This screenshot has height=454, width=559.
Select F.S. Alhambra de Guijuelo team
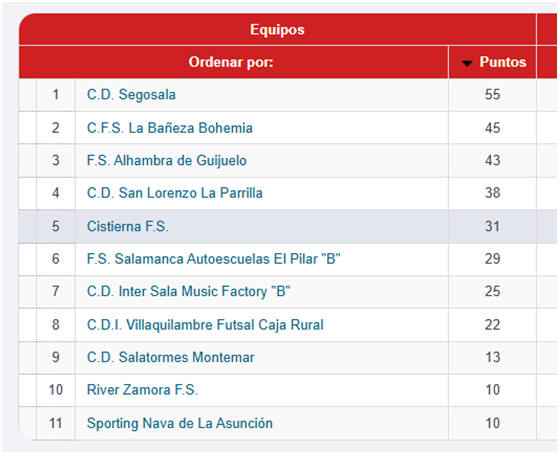(167, 160)
